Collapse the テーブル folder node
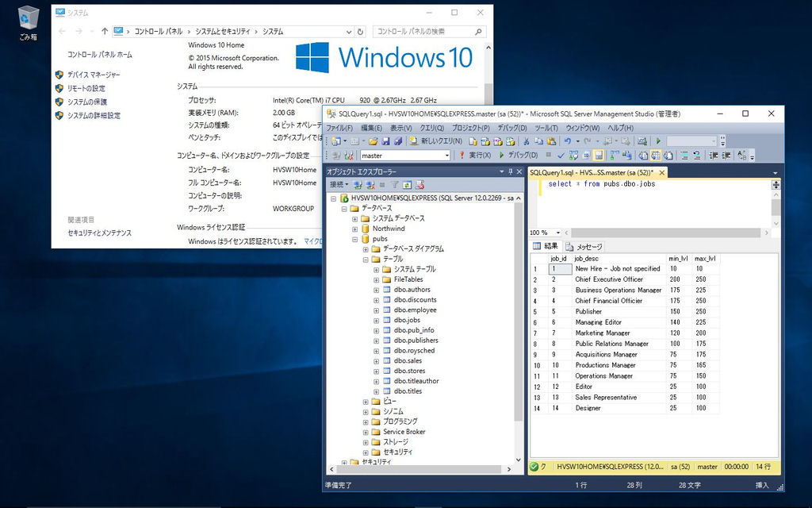 pos(366,260)
